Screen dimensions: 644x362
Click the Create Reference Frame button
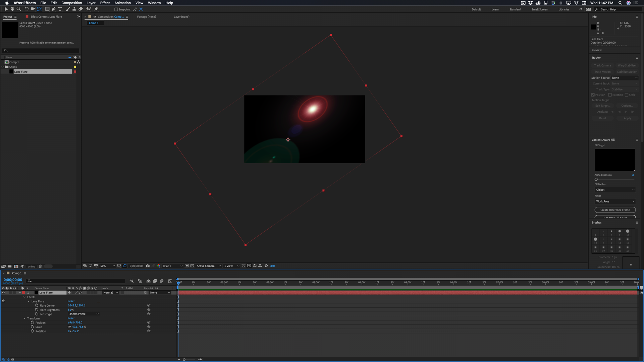[x=615, y=210]
